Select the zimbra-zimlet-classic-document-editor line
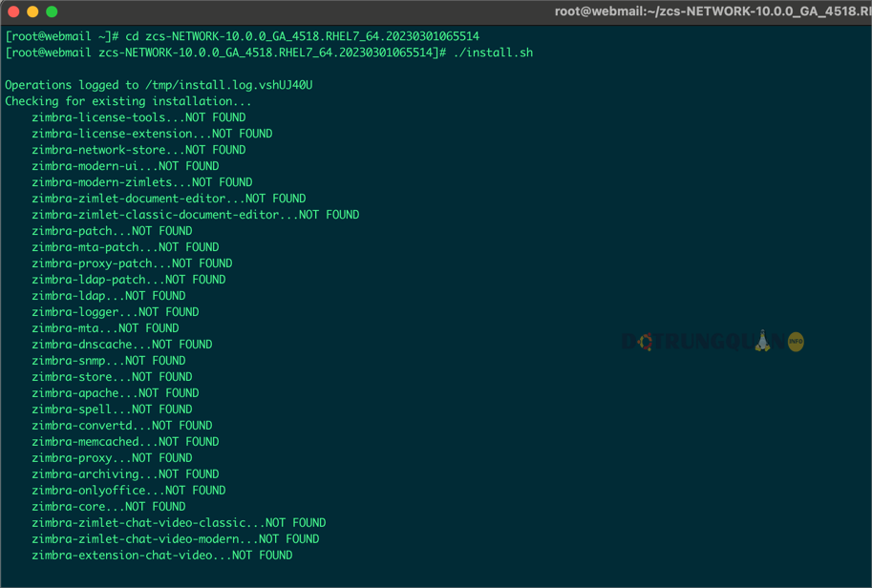Viewport: 872px width, 588px height. point(195,215)
